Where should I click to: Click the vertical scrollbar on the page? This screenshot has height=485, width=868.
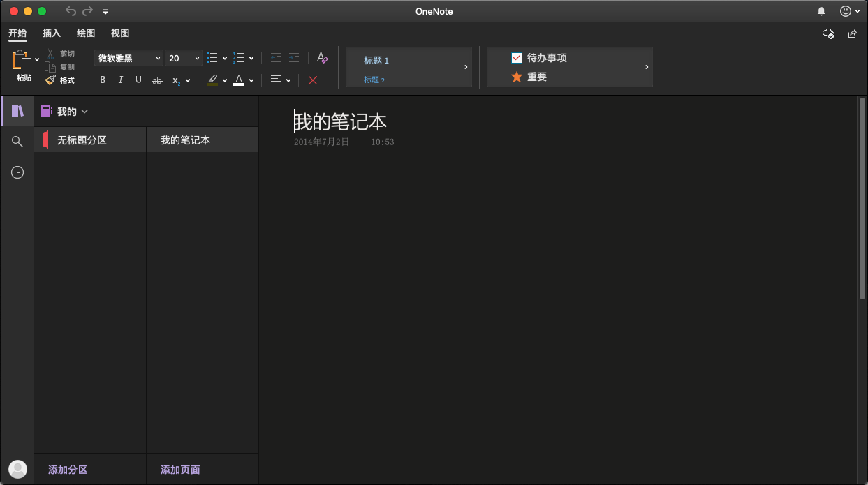tap(862, 199)
